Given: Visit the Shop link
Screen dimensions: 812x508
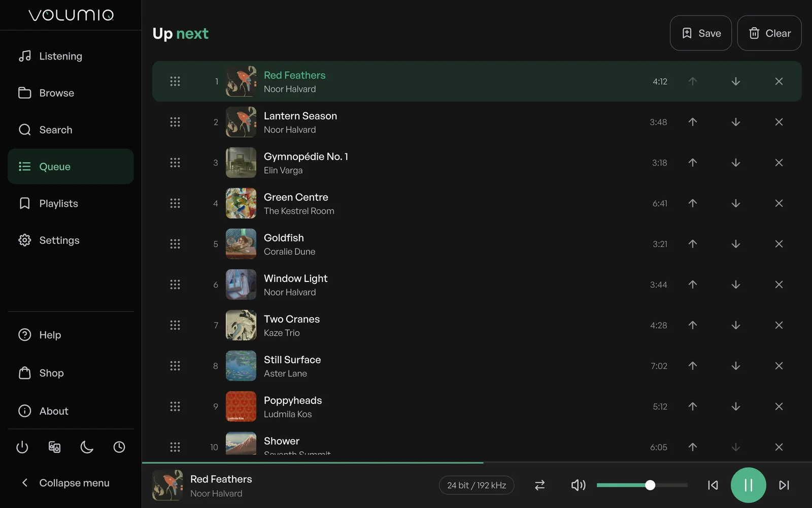Looking at the screenshot, I should (x=71, y=373).
